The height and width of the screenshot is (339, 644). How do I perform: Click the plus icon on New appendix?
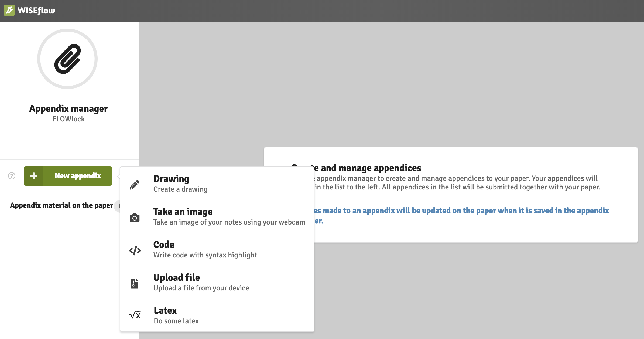[33, 176]
